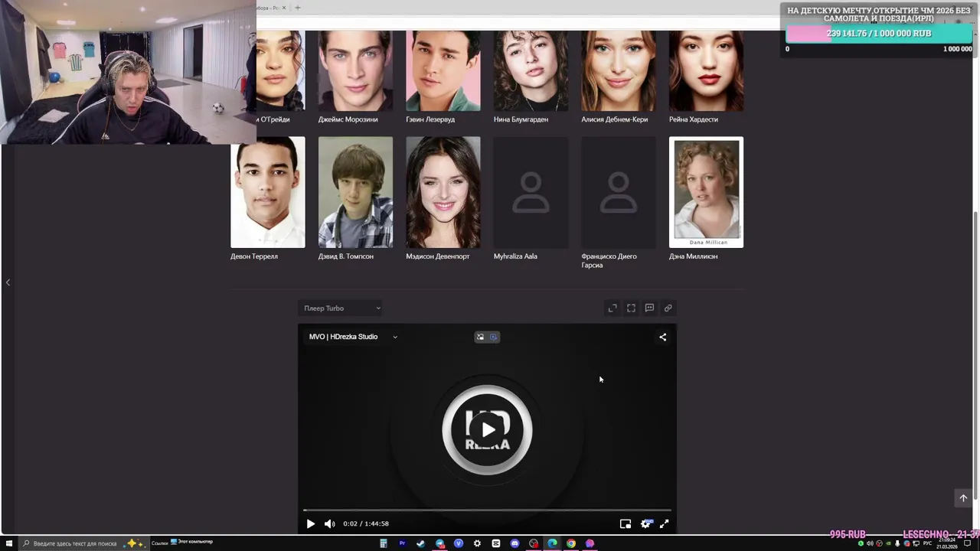
Task: Play the video with the large center button
Action: click(x=487, y=429)
